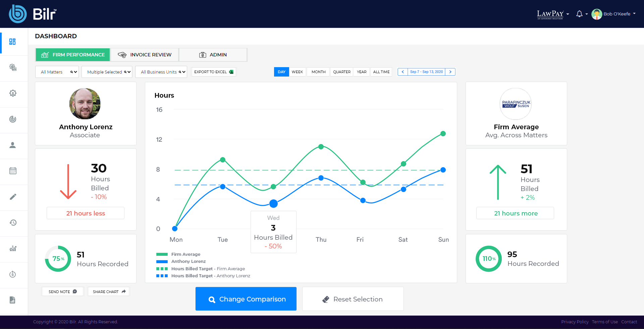Click the calendar icon in sidebar
The width and height of the screenshot is (644, 329).
13,171
